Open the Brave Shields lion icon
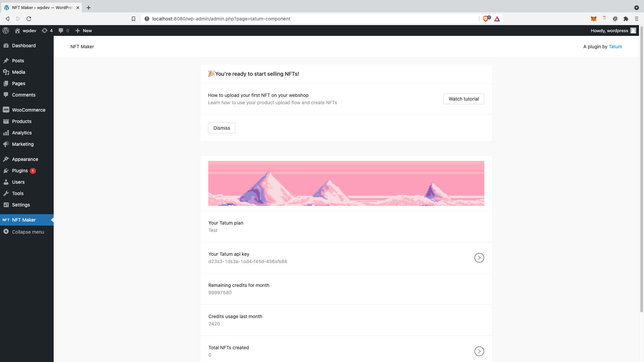This screenshot has width=644, height=362. point(486,19)
